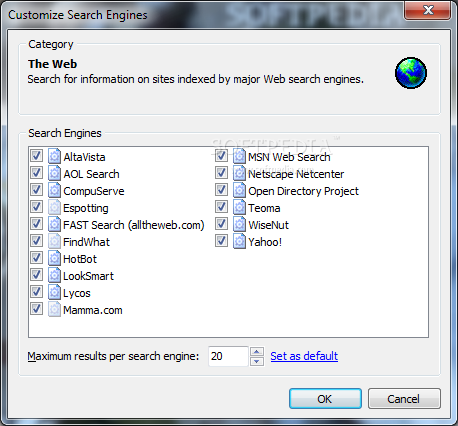The image size is (458, 426).
Task: Toggle the Mamma.com checkbox
Action: click(36, 309)
